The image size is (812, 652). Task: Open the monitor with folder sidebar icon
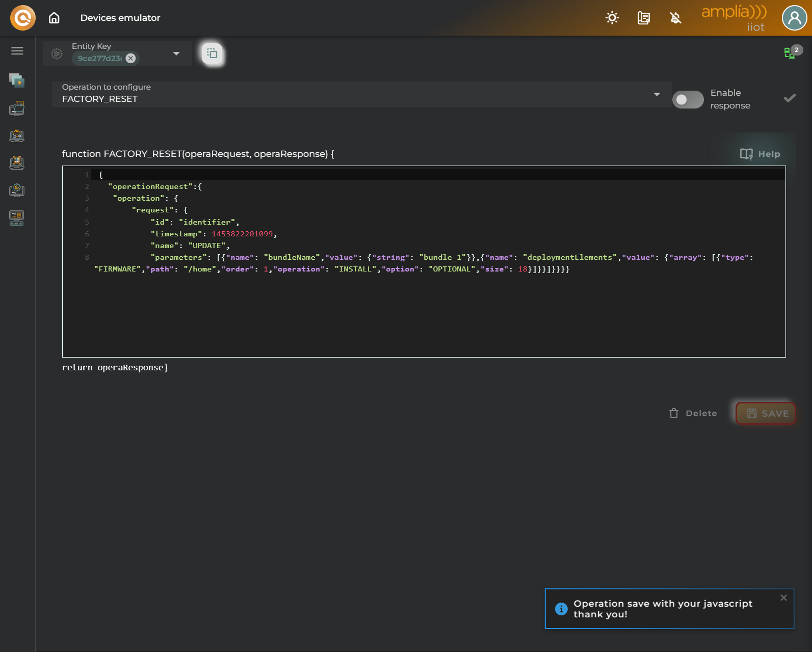(17, 108)
